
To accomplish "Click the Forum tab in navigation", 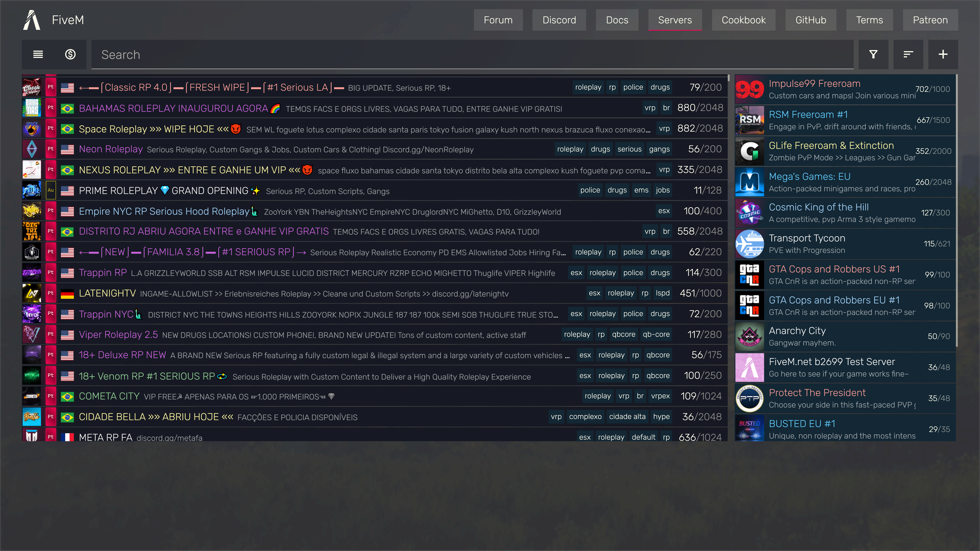I will tap(498, 20).
